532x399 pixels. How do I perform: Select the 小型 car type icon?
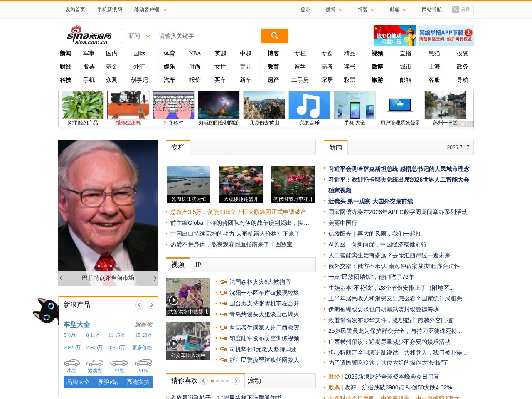tap(72, 363)
